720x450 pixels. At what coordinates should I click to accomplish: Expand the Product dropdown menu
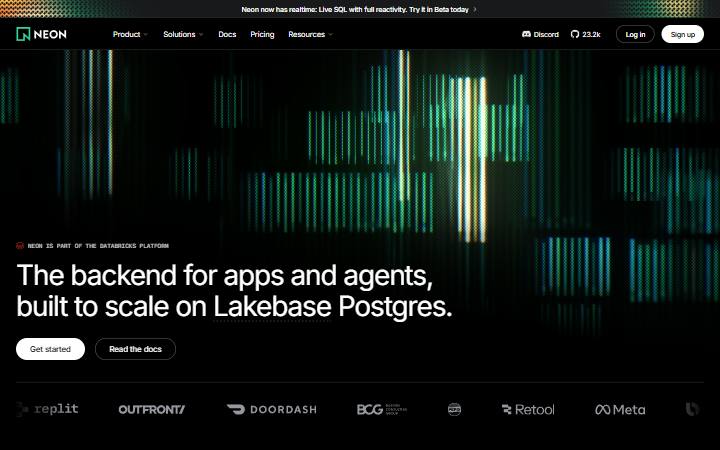[x=130, y=34]
